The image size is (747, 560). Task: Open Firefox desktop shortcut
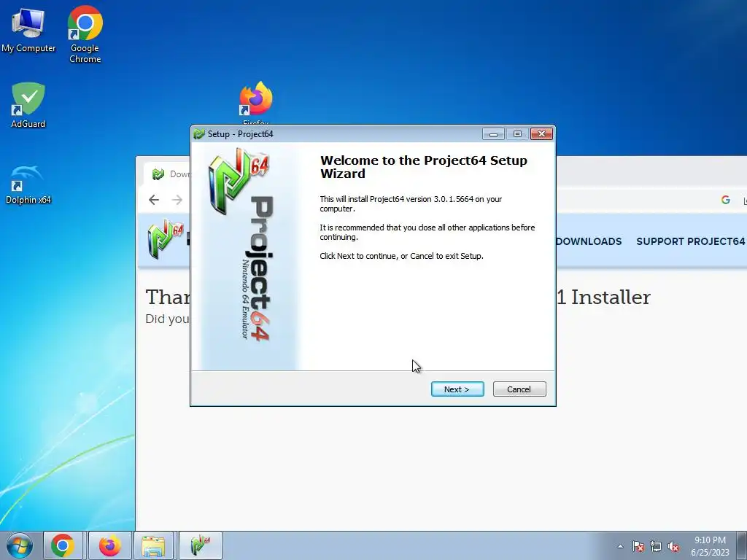click(256, 102)
